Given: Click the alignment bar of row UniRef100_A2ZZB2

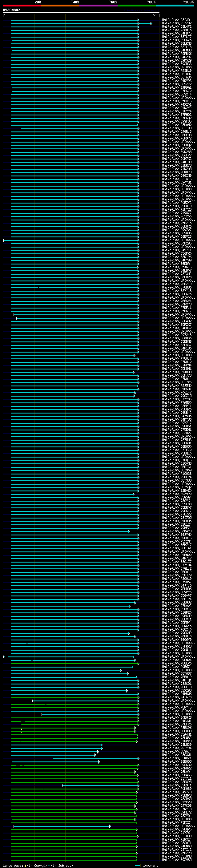Looking at the screenshot, I should tap(81, 24).
